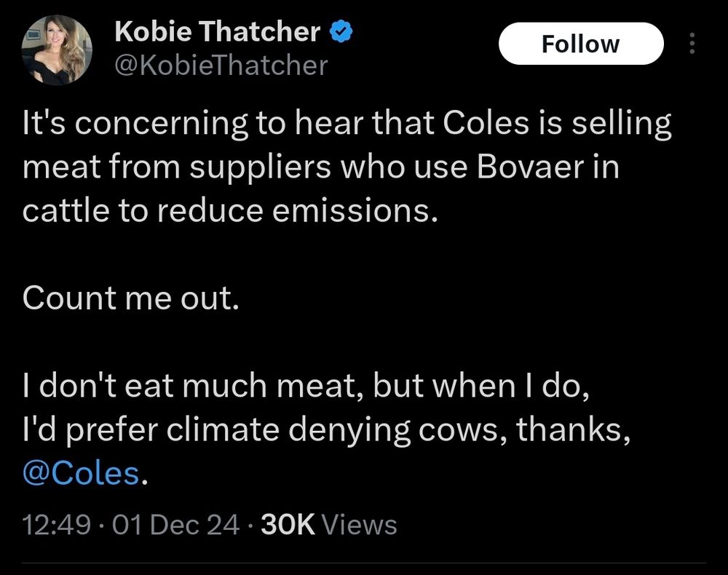Click the Views label beside 30K
Screen dimensions: 728x575
(x=359, y=524)
